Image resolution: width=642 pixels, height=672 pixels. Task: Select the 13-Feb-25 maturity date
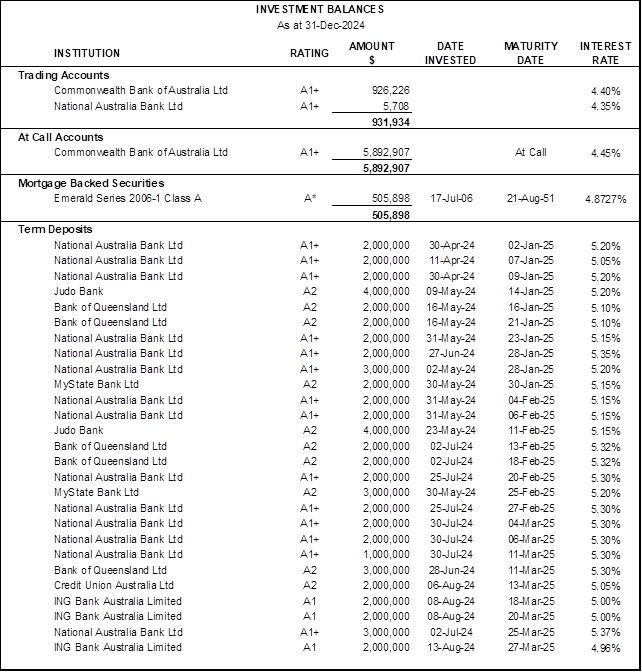click(x=531, y=446)
